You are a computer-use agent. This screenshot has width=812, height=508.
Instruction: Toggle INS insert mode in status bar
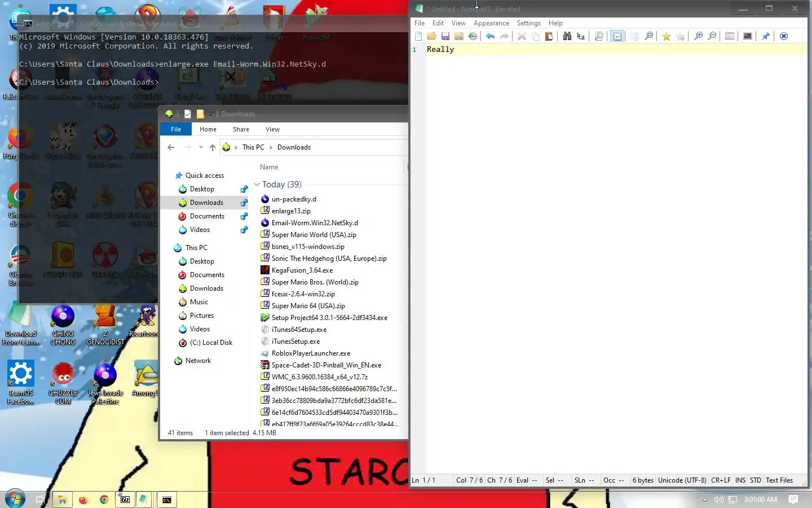pyautogui.click(x=740, y=480)
